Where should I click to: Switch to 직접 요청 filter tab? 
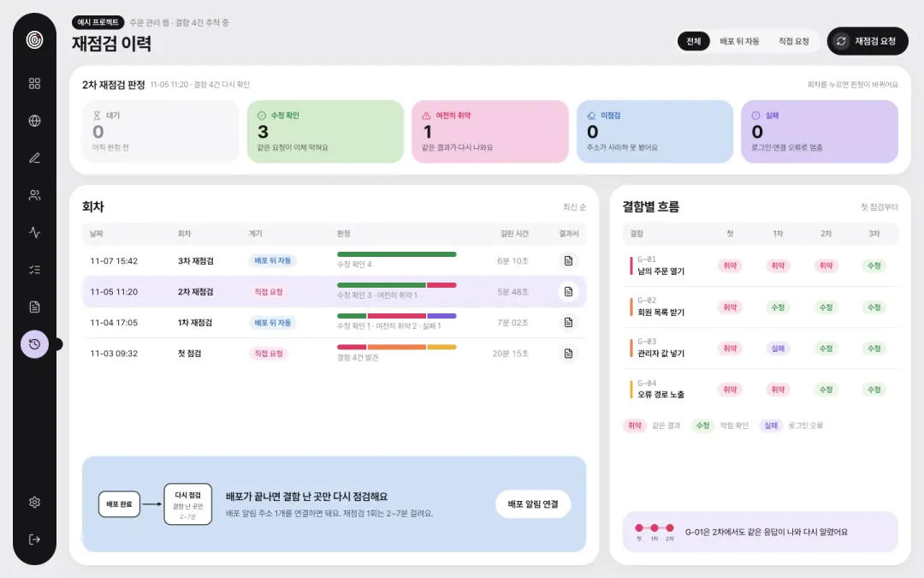click(x=794, y=41)
